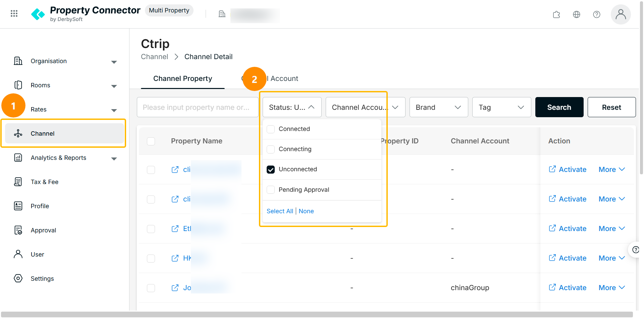Click the Analytics & Reports chart icon
The width and height of the screenshot is (644, 318).
pyautogui.click(x=18, y=158)
